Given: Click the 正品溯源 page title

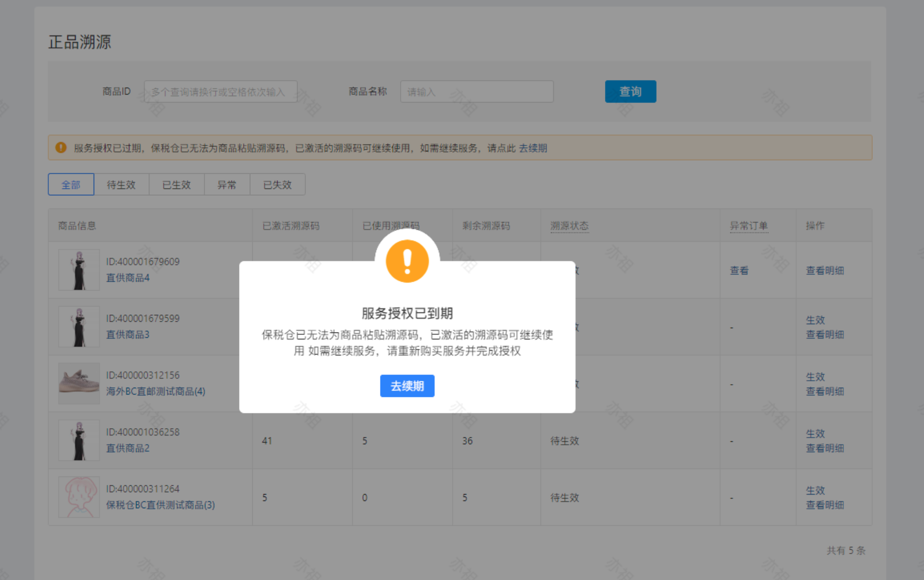Looking at the screenshot, I should pyautogui.click(x=80, y=42).
